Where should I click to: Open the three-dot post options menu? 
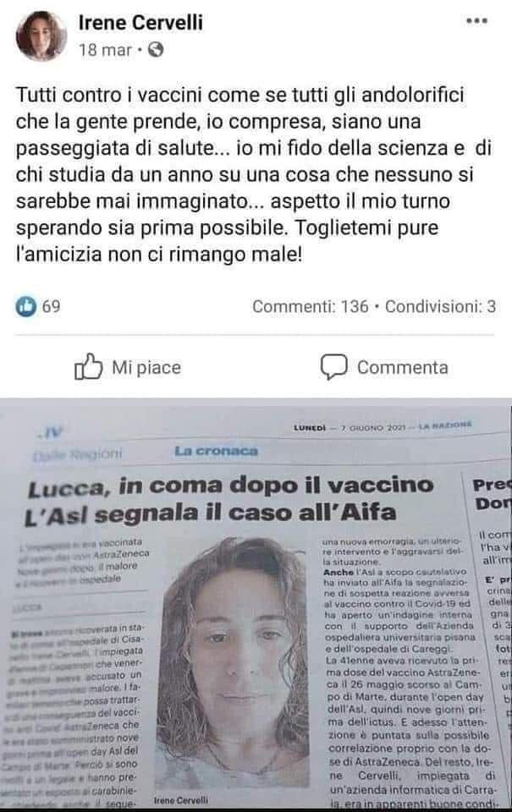(476, 21)
